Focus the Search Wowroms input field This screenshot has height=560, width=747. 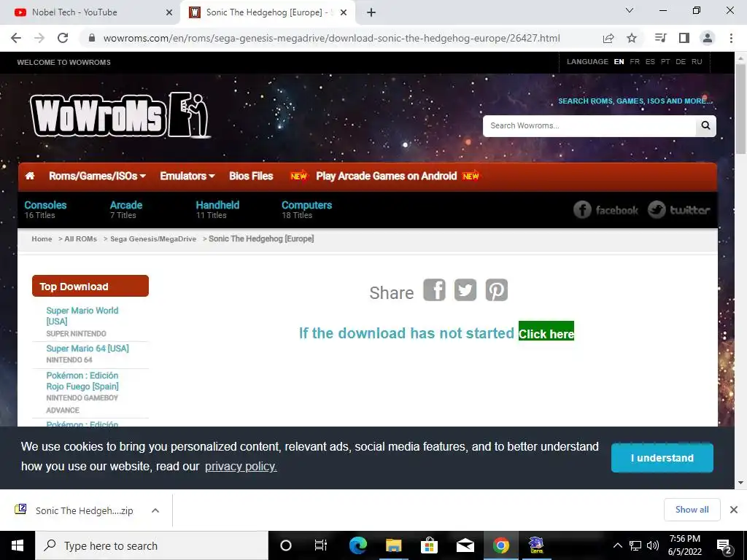[589, 125]
